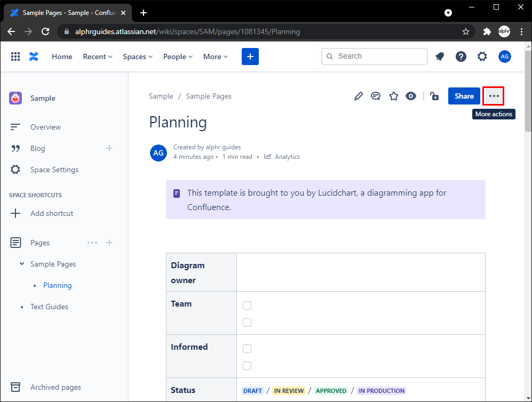Expand the Spaces dropdown

pyautogui.click(x=138, y=57)
